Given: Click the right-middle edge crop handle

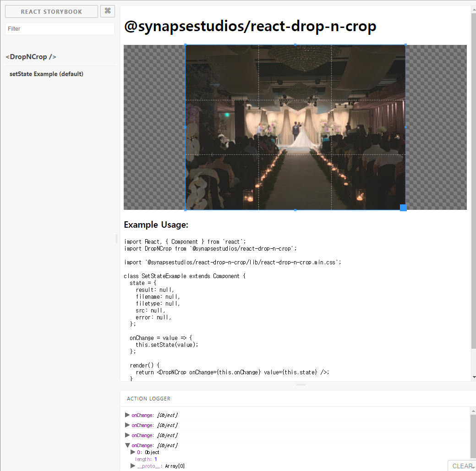Looking at the screenshot, I should (x=405, y=127).
